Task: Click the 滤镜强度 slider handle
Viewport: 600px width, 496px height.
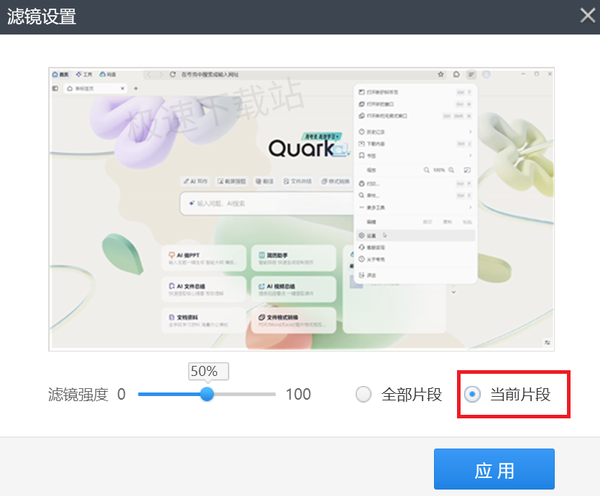Action: 207,394
